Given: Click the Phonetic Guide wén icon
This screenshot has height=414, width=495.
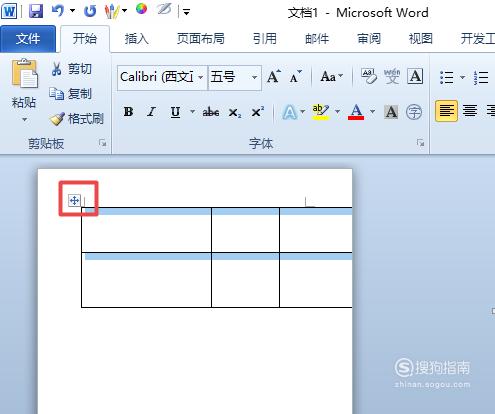Looking at the screenshot, I should [392, 76].
